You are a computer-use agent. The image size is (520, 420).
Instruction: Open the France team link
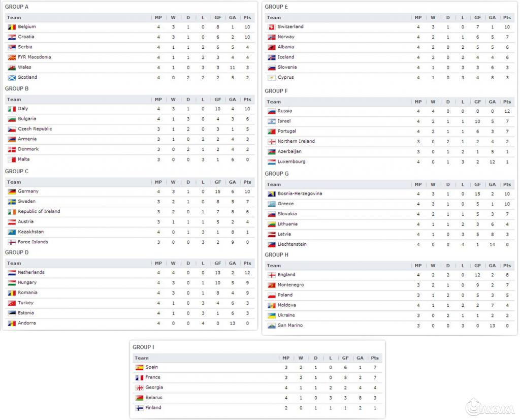153,377
